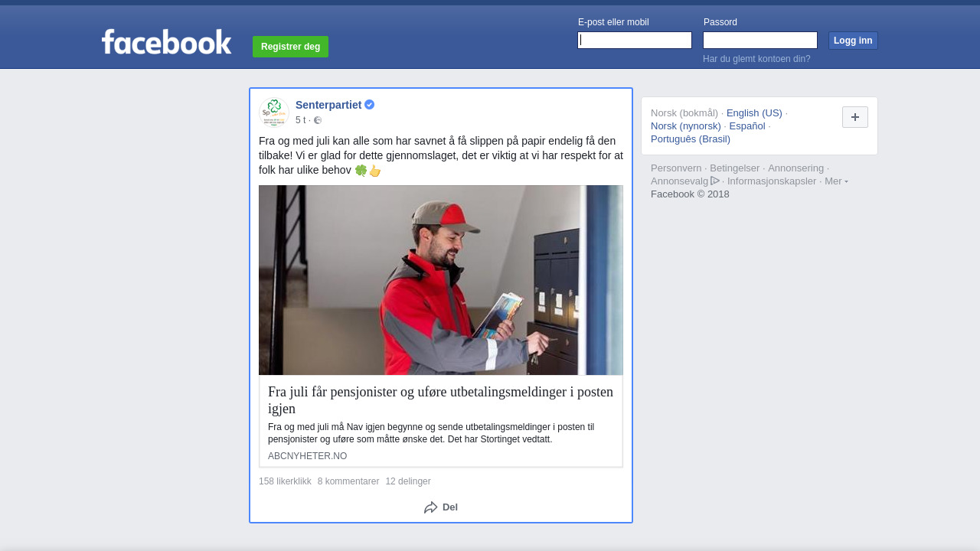Click the 5 t post timestamp
The image size is (980, 551).
[300, 120]
